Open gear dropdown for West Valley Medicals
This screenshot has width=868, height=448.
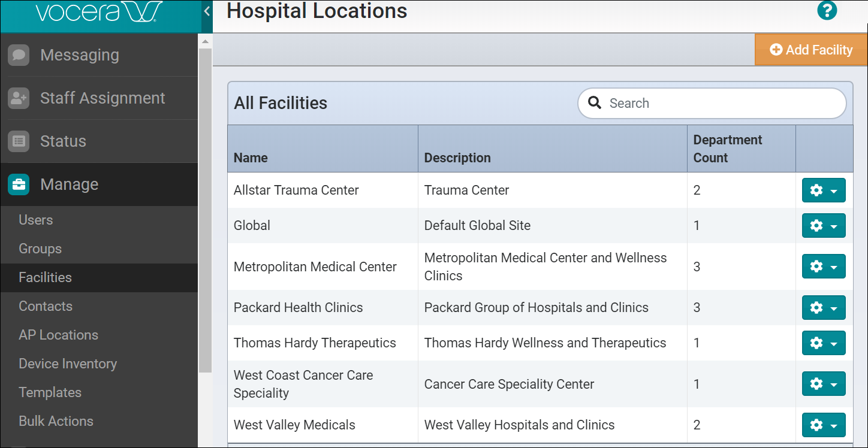(x=824, y=425)
